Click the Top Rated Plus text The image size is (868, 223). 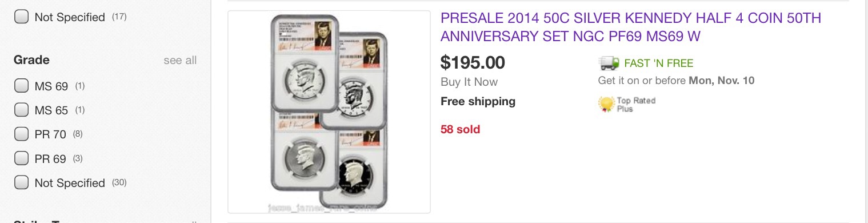(636, 104)
